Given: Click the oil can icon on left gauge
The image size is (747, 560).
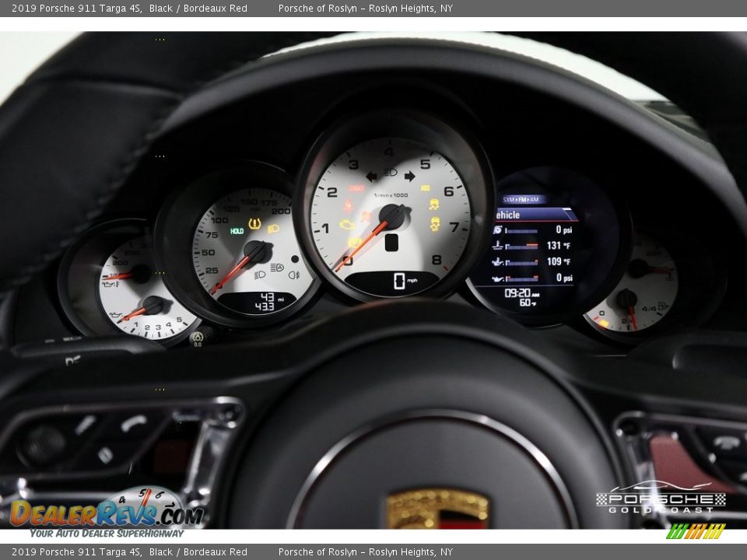Looking at the screenshot, I should [116, 315].
